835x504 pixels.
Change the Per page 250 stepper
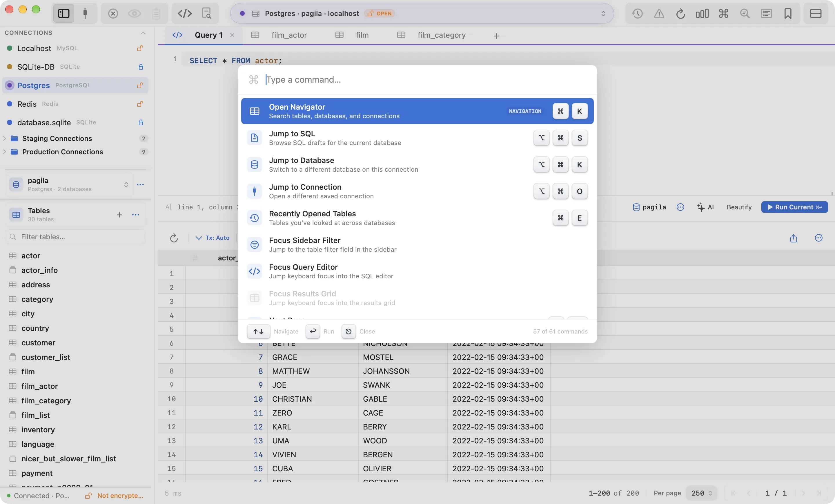701,493
